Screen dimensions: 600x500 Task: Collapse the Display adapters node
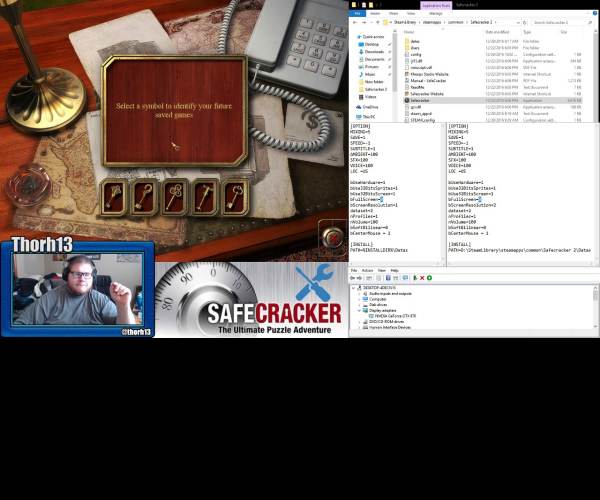tap(359, 311)
